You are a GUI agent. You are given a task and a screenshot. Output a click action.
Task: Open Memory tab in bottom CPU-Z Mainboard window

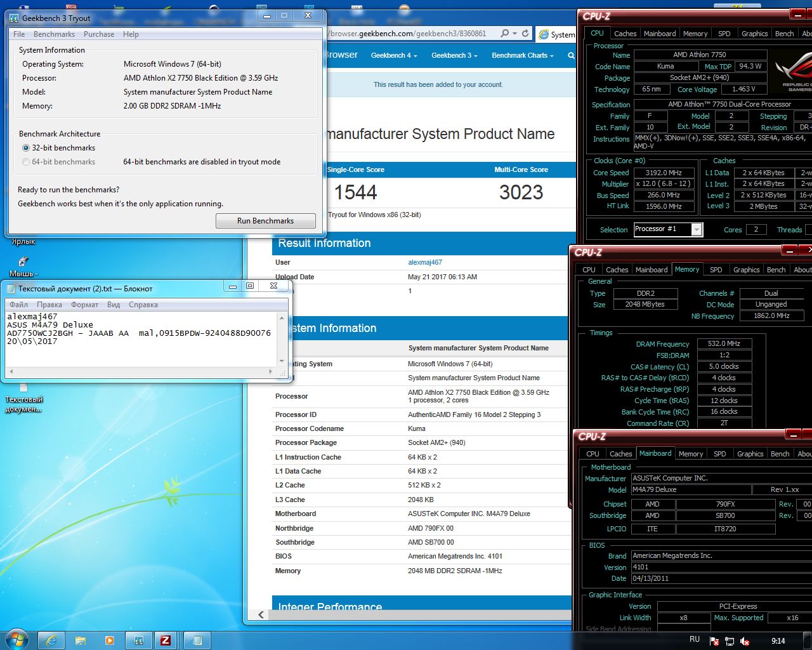[x=691, y=454]
